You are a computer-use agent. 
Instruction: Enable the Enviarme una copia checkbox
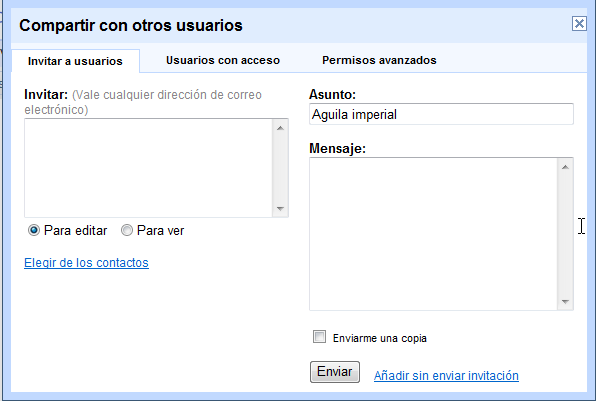[x=319, y=337]
